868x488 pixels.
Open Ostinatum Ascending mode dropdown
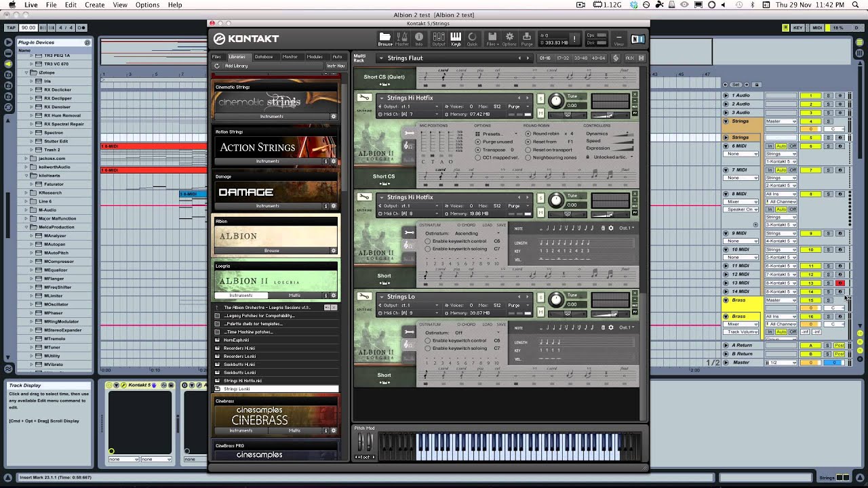477,233
